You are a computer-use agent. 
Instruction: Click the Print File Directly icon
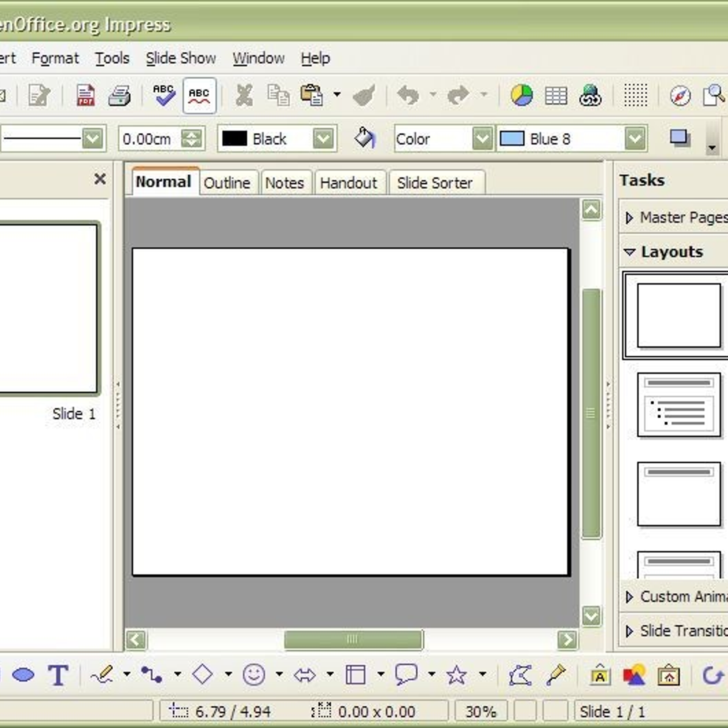[x=119, y=96]
